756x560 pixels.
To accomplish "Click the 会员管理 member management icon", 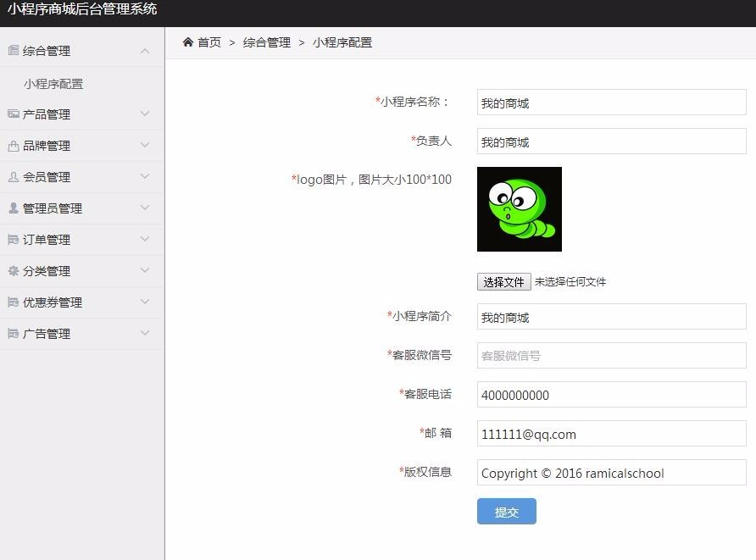I will tap(12, 176).
